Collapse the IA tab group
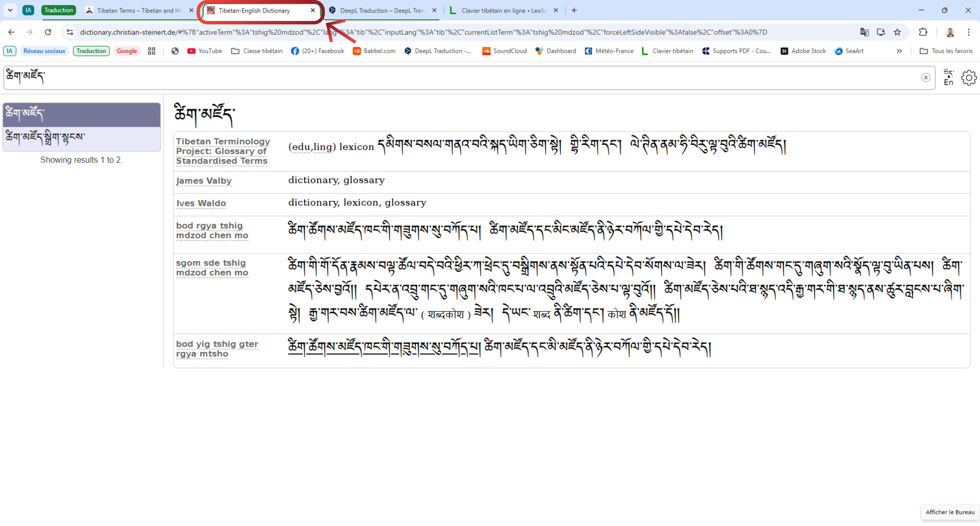The width and height of the screenshot is (980, 526). (28, 10)
